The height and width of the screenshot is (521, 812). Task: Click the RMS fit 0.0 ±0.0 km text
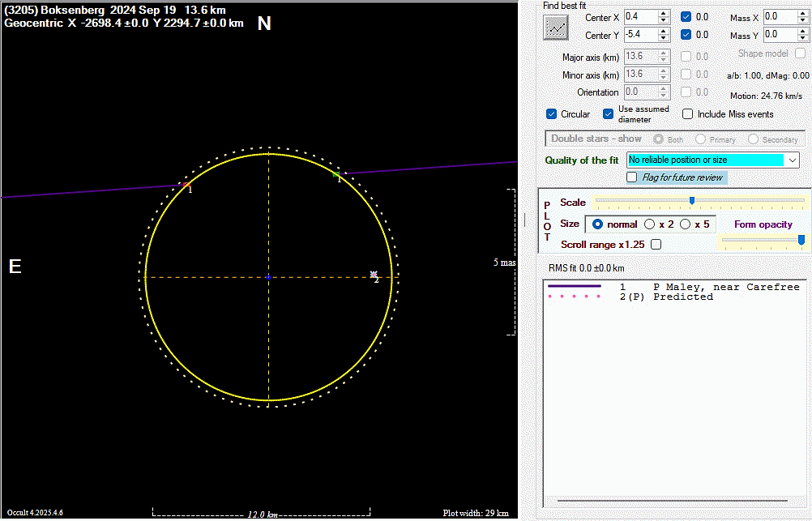pos(586,268)
